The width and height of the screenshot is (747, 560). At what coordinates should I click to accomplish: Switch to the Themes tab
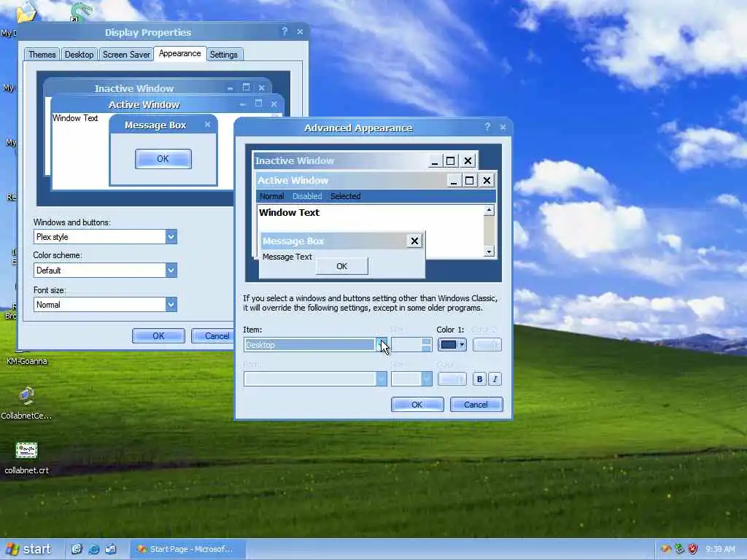(x=42, y=55)
